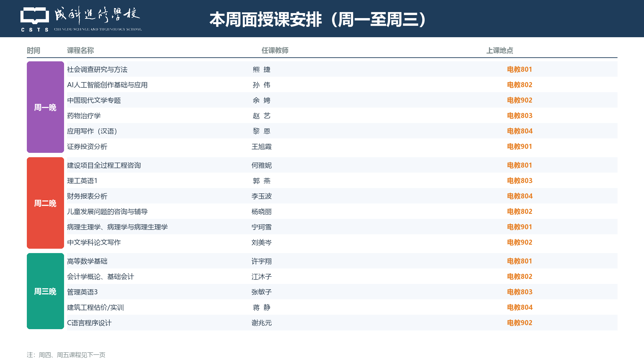Click teacher name 杨晓丽
Image resolution: width=644 pixels, height=362 pixels.
coord(262,212)
